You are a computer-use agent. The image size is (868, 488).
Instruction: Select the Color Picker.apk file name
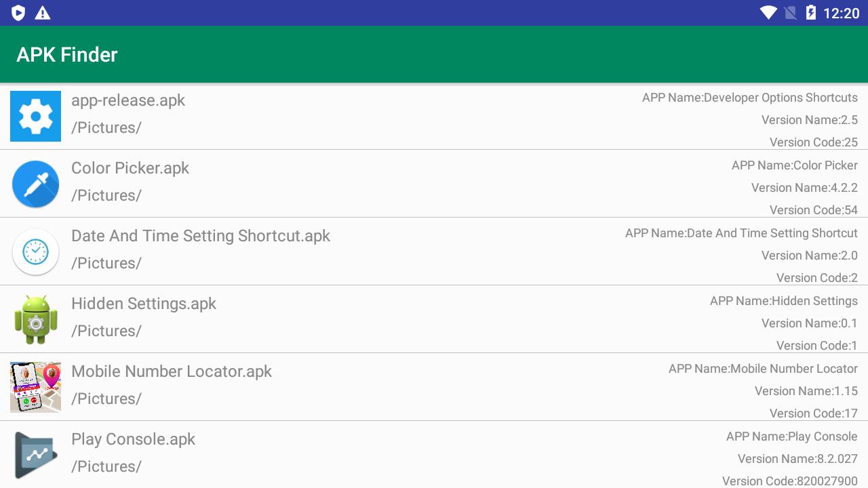(x=130, y=168)
